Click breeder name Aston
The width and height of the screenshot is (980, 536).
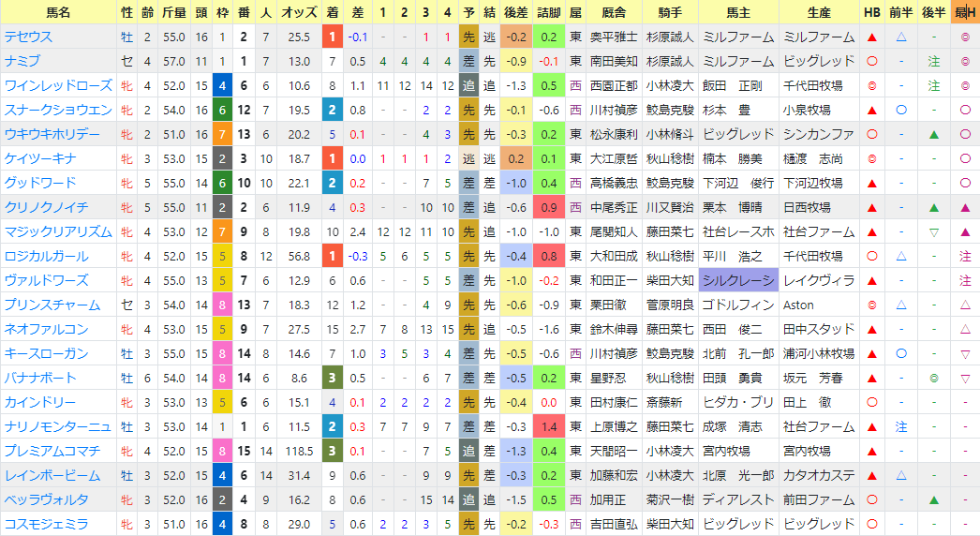tap(798, 305)
